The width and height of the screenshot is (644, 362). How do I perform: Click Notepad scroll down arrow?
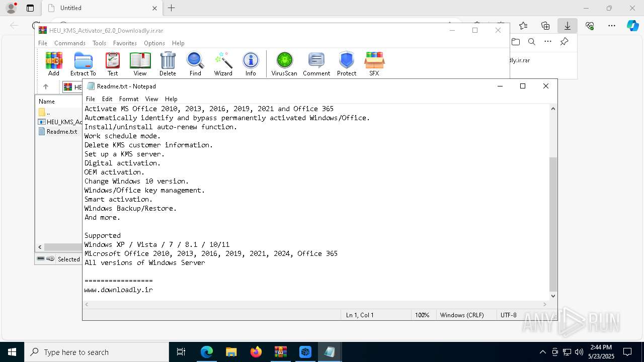tap(553, 296)
